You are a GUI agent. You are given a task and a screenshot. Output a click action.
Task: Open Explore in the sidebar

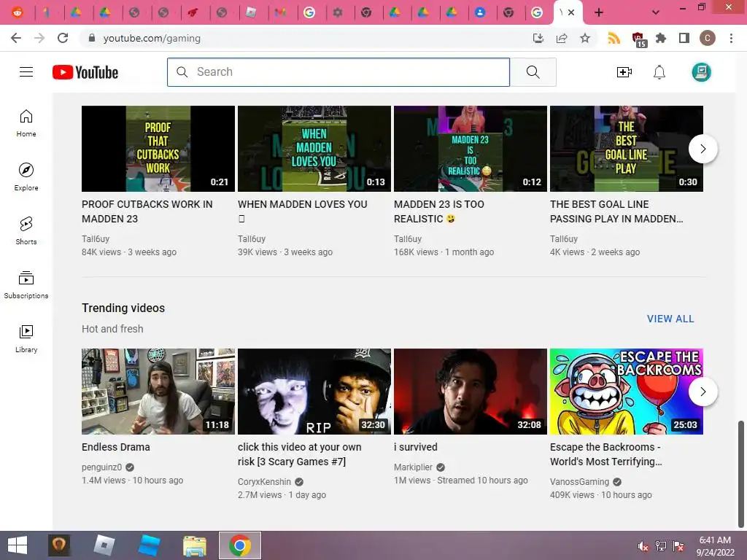(x=26, y=177)
